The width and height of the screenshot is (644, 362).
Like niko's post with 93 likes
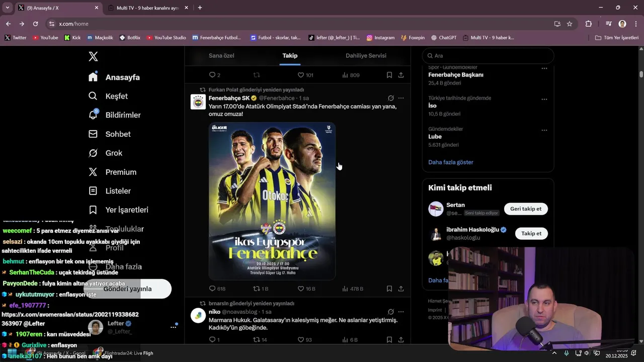tap(305, 340)
